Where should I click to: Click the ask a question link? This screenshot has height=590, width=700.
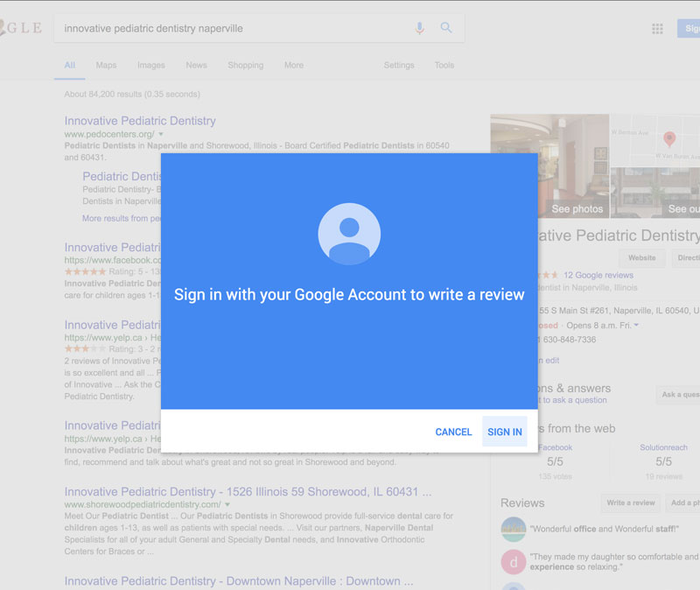[x=573, y=400]
